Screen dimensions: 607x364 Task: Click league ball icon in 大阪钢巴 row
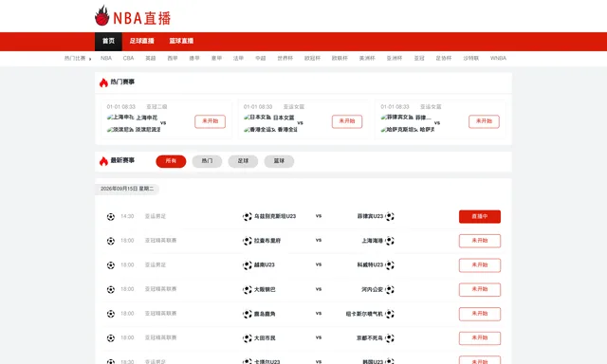111,290
